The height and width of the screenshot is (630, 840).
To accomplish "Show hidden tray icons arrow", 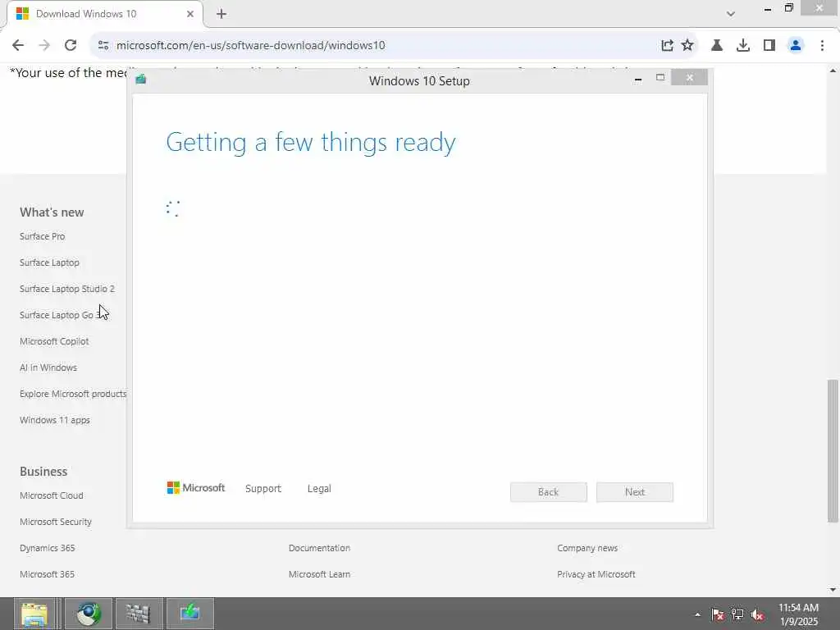I will (x=697, y=614).
